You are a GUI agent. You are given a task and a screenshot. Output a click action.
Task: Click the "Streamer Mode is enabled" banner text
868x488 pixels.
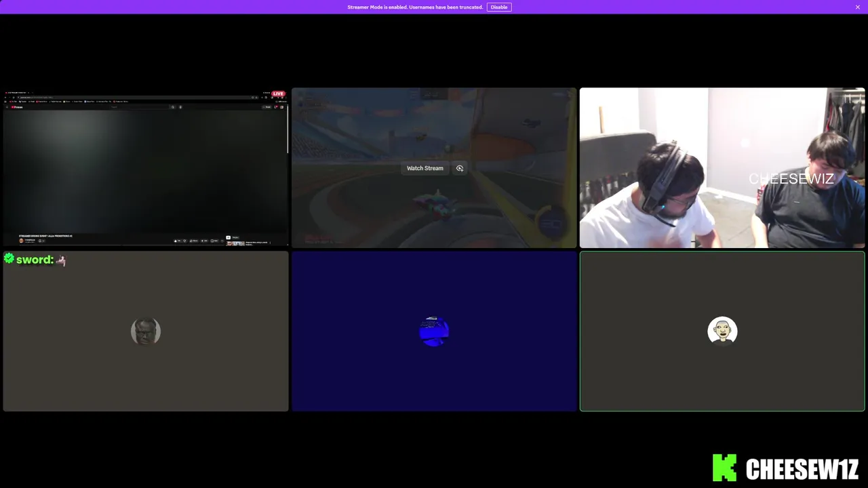tap(415, 7)
